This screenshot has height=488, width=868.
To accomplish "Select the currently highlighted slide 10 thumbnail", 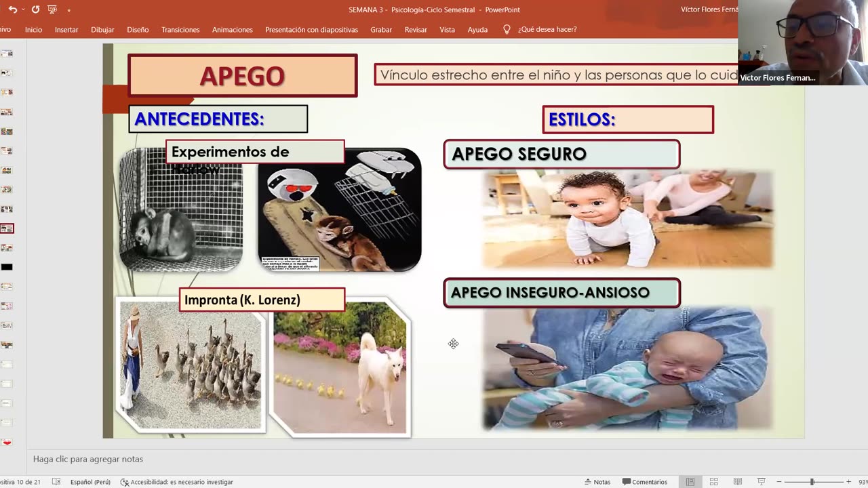I will coord(7,229).
